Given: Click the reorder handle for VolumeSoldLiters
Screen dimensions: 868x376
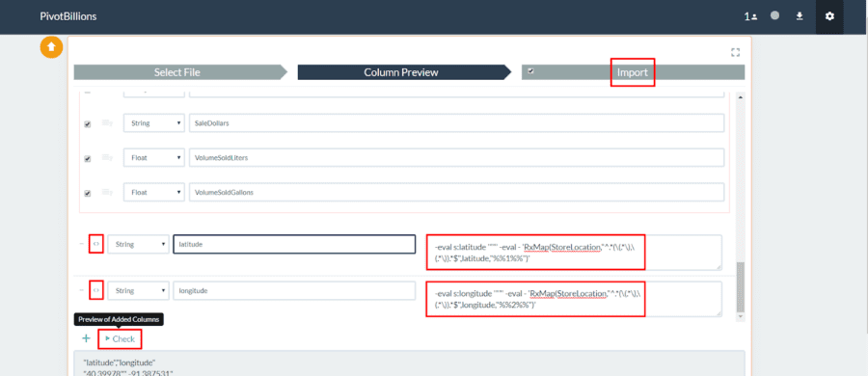Looking at the screenshot, I should tap(107, 158).
